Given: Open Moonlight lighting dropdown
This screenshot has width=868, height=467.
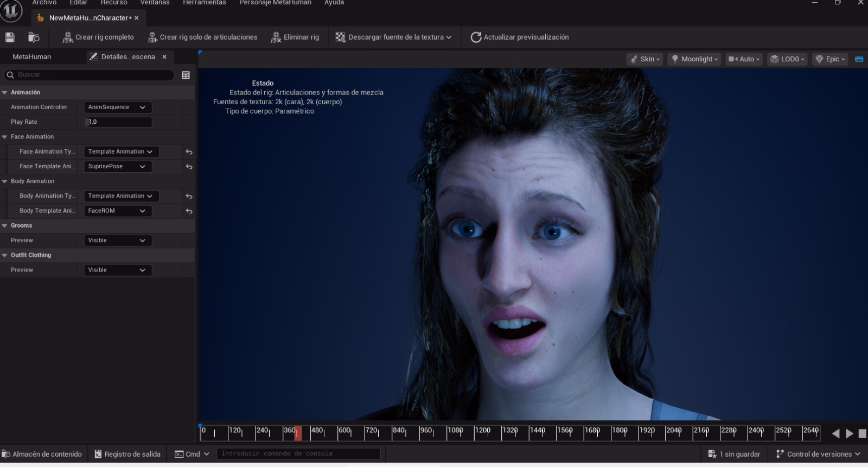Looking at the screenshot, I should click(694, 59).
